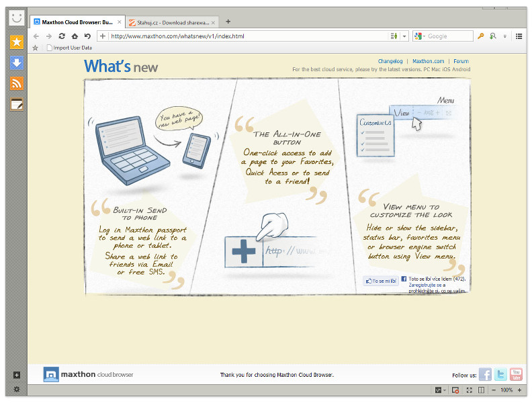Visit the Maxthon.com link
This screenshot has height=403, width=532.
coord(428,61)
